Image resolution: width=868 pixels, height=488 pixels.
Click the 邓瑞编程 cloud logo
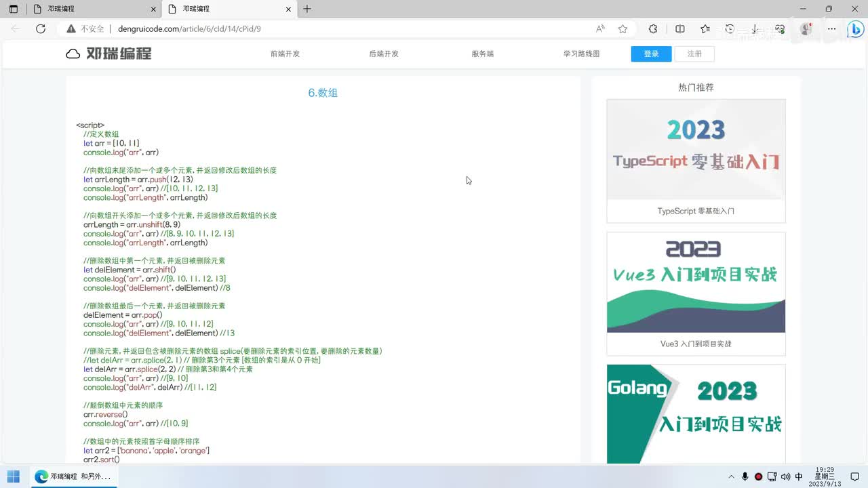pyautogui.click(x=108, y=54)
